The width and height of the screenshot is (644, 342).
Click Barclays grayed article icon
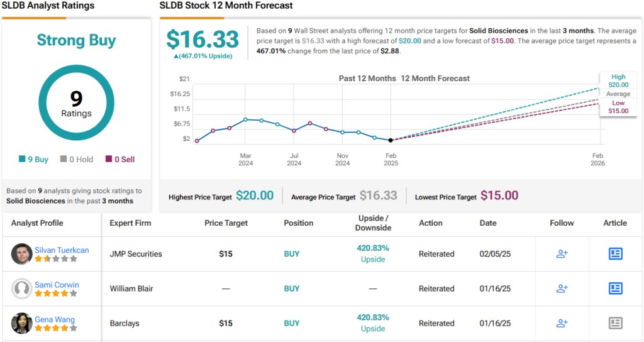tap(615, 323)
